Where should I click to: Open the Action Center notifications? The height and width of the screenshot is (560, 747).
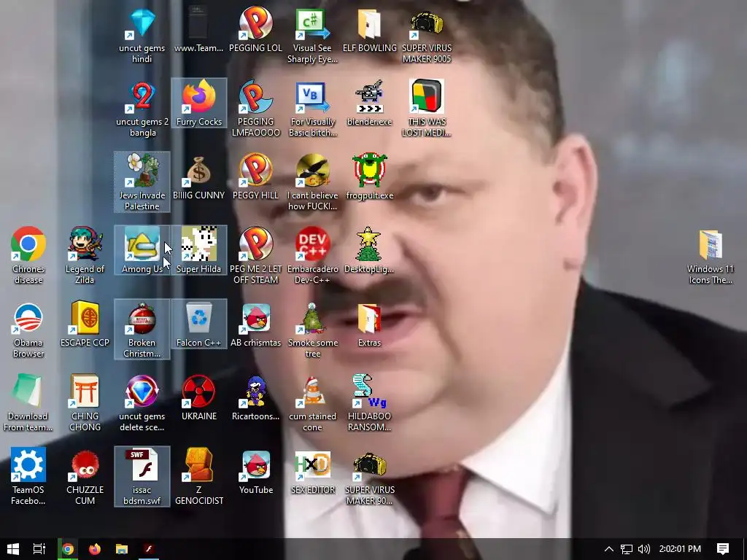click(x=723, y=549)
